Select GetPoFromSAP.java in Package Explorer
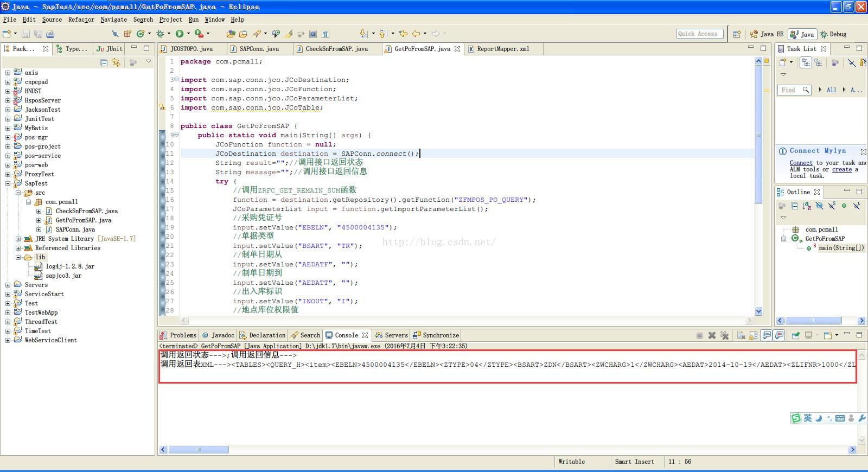The image size is (868, 472). (x=84, y=220)
